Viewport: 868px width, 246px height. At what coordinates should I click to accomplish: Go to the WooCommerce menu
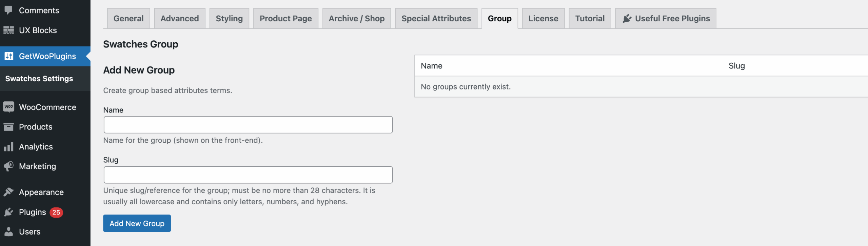(x=45, y=107)
